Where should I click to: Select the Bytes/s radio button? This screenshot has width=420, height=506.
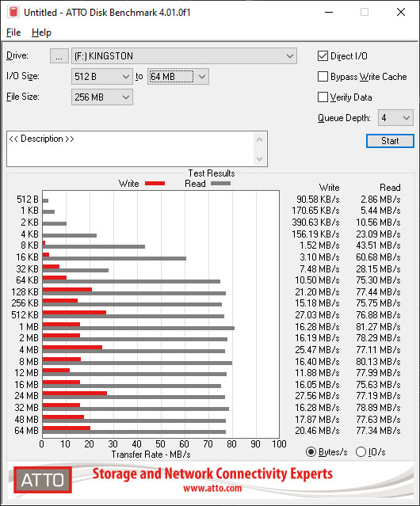click(311, 452)
